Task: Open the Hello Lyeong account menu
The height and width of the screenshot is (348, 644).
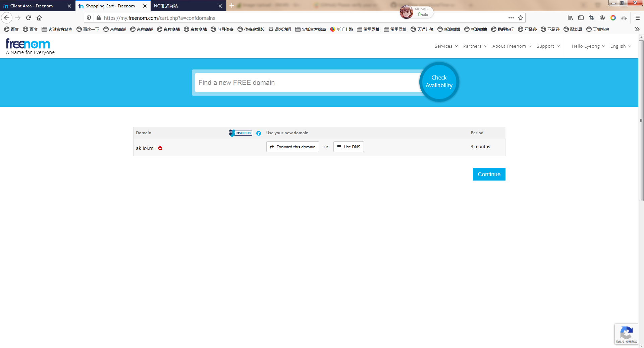Action: click(588, 46)
